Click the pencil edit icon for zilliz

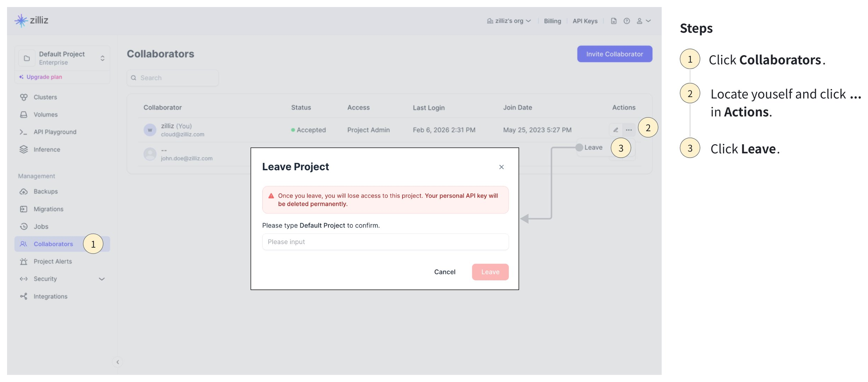click(616, 130)
